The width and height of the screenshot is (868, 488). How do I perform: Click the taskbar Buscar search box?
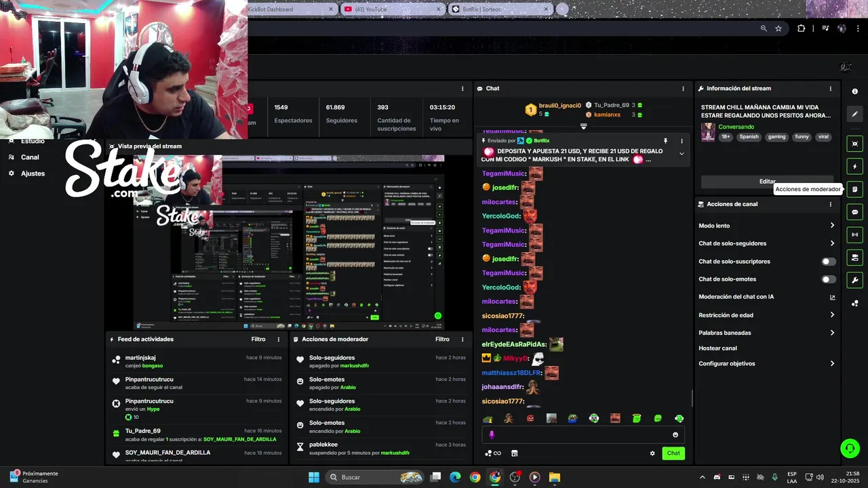[376, 477]
